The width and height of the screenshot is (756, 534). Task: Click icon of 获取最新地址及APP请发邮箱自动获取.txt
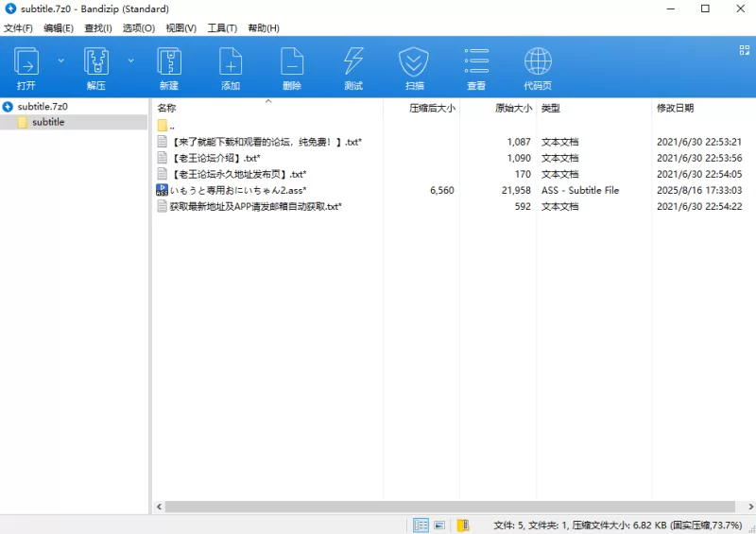[163, 206]
